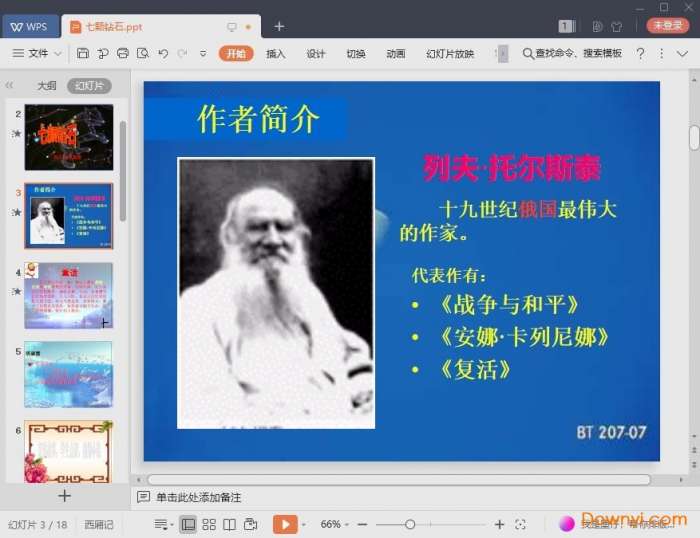Click the 幻灯片 3 / 18 status text
Image resolution: width=700 pixels, height=538 pixels.
[x=38, y=525]
